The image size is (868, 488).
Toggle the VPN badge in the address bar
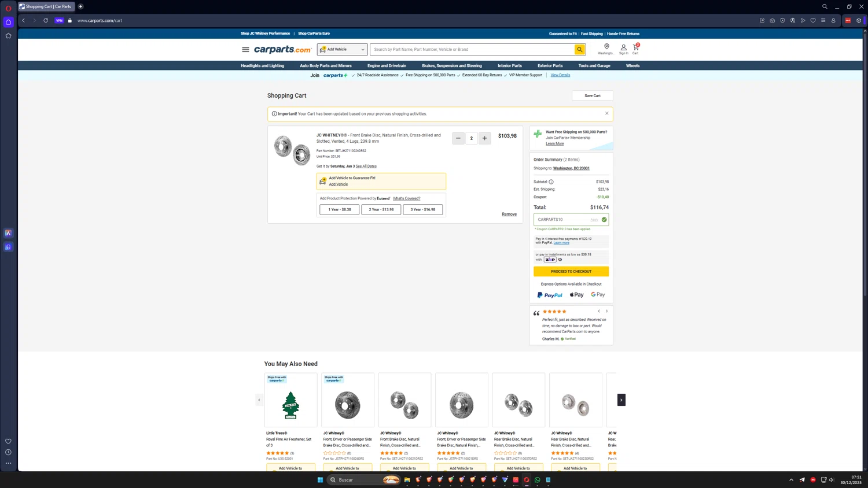pyautogui.click(x=59, y=20)
